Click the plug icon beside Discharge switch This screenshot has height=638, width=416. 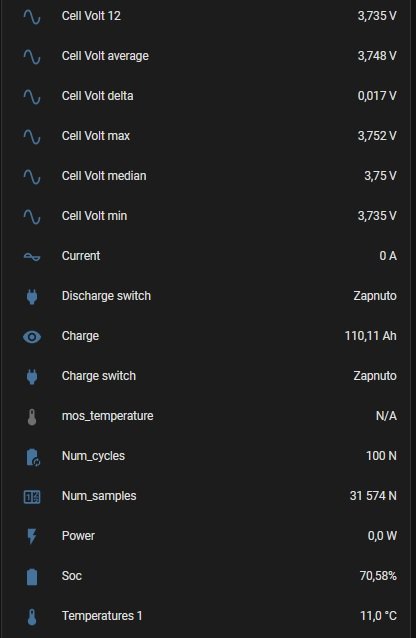pyautogui.click(x=32, y=296)
